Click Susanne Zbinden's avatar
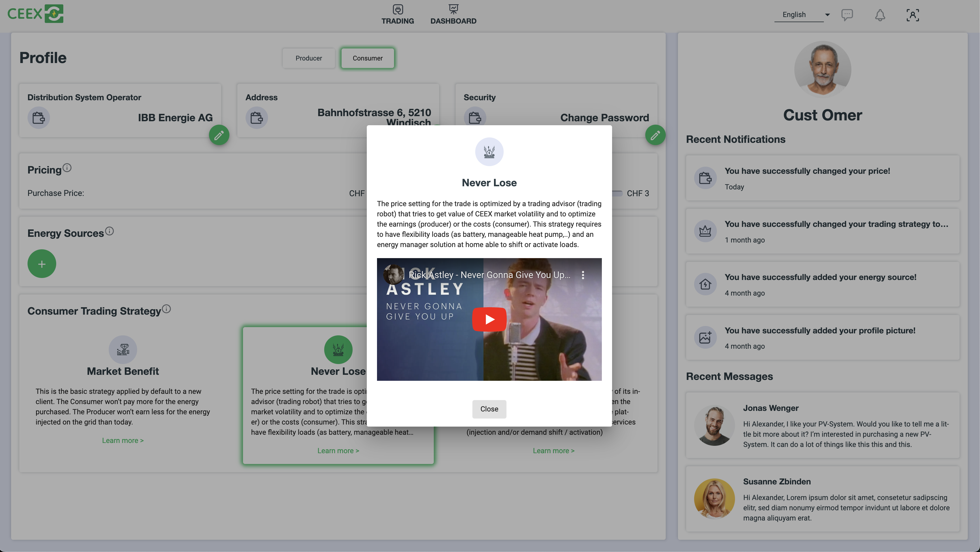 (714, 499)
